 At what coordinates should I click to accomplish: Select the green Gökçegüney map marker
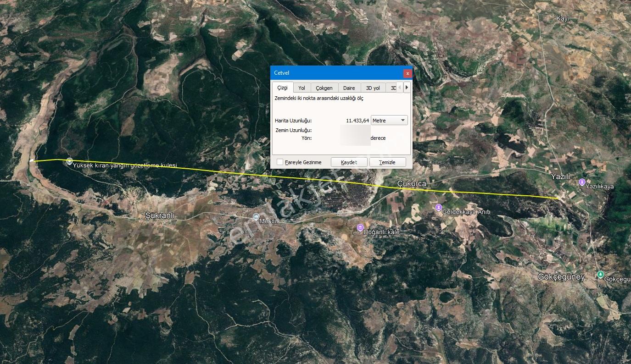coord(600,275)
